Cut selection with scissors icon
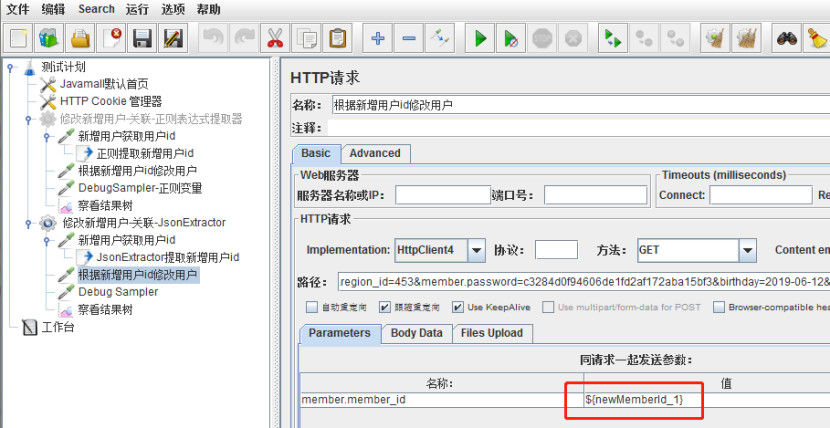The width and height of the screenshot is (830, 428). point(275,38)
